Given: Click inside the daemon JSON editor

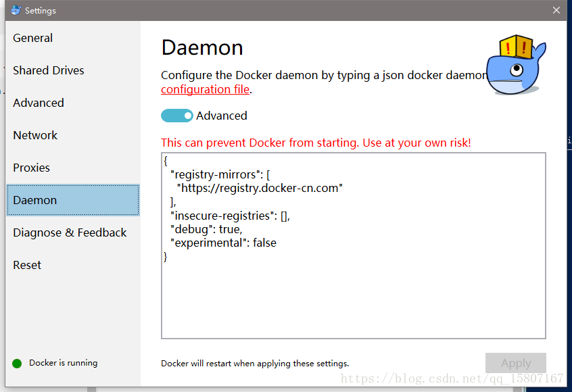Looking at the screenshot, I should (353, 246).
